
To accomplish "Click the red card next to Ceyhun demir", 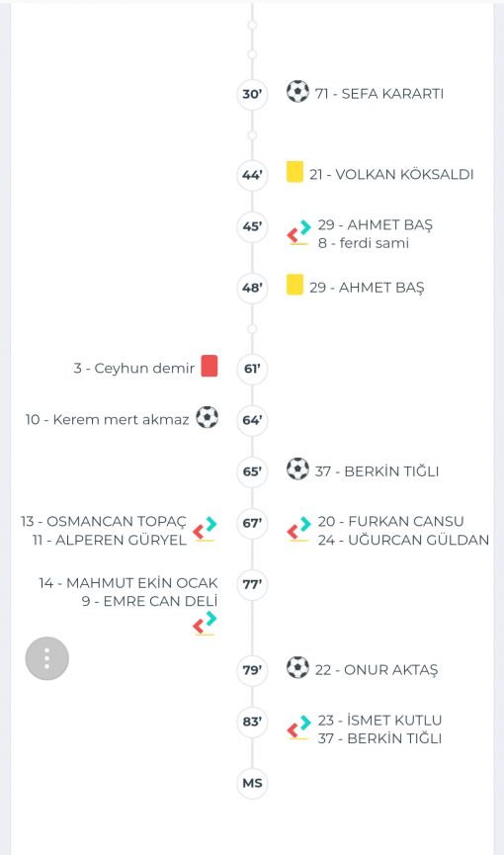I will pyautogui.click(x=210, y=366).
